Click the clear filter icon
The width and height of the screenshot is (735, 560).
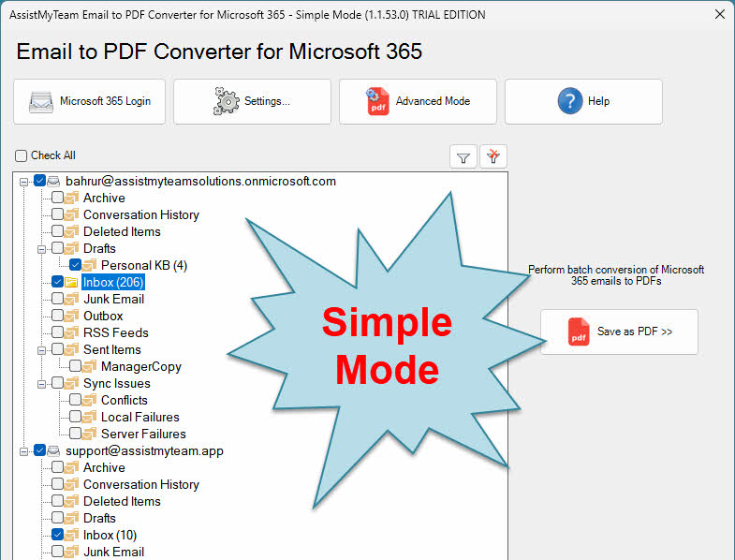[x=493, y=157]
